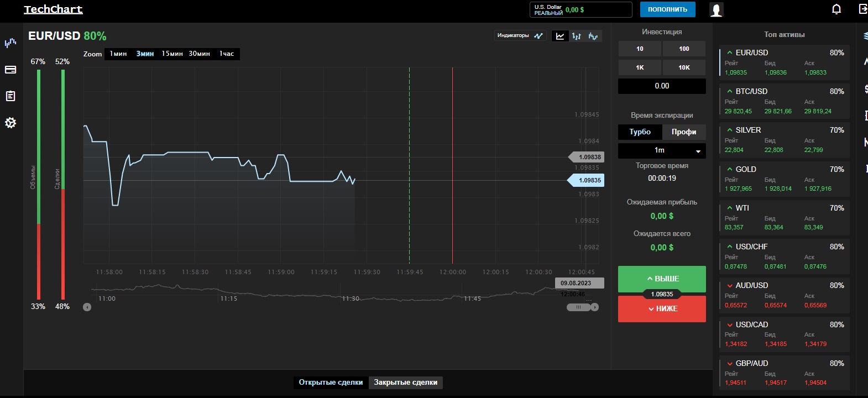This screenshot has width=868, height=398.
Task: Open the user profile avatar
Action: [717, 10]
